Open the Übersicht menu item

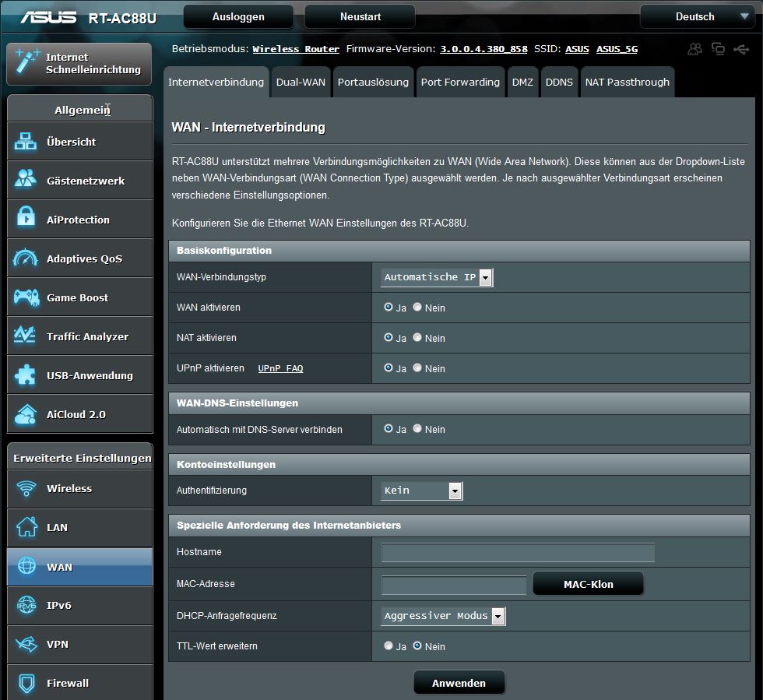(79, 141)
